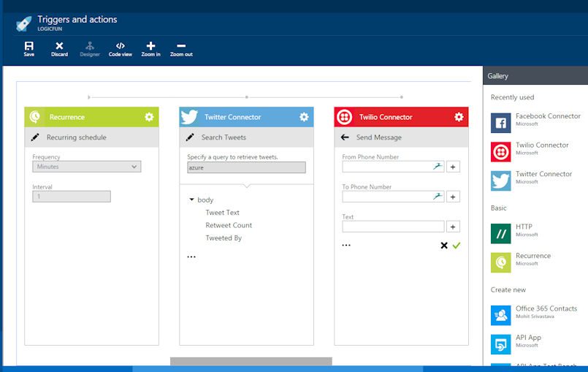The width and height of the screenshot is (588, 372).
Task: Expand Twitter Connector more options ellipsis
Action: pos(191,257)
